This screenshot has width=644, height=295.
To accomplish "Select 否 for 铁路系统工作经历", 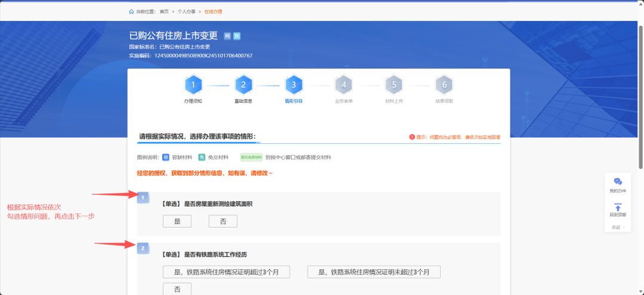I will point(177,289).
